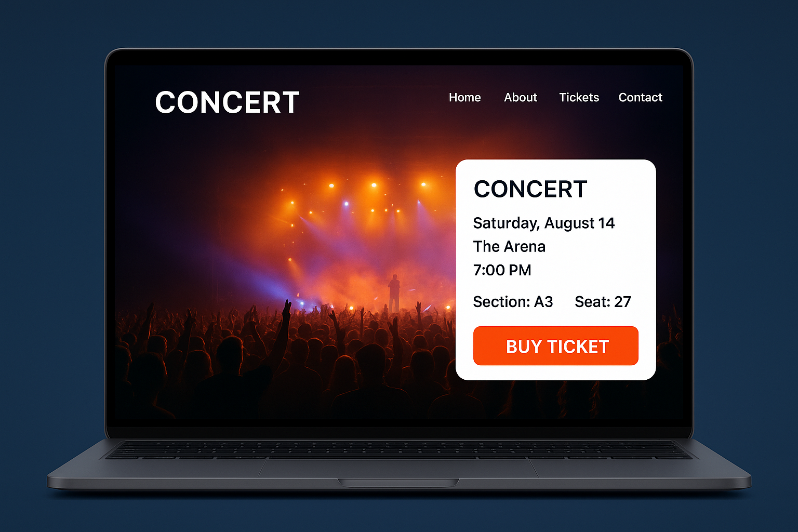Select the Contact navigation link

point(640,98)
